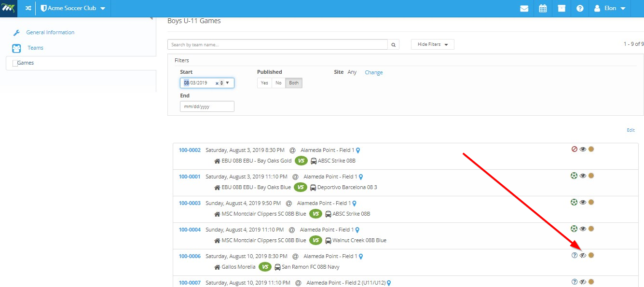Screen dimensions: 644x287
Task: Open Teams in the sidebar
Action: tap(35, 48)
